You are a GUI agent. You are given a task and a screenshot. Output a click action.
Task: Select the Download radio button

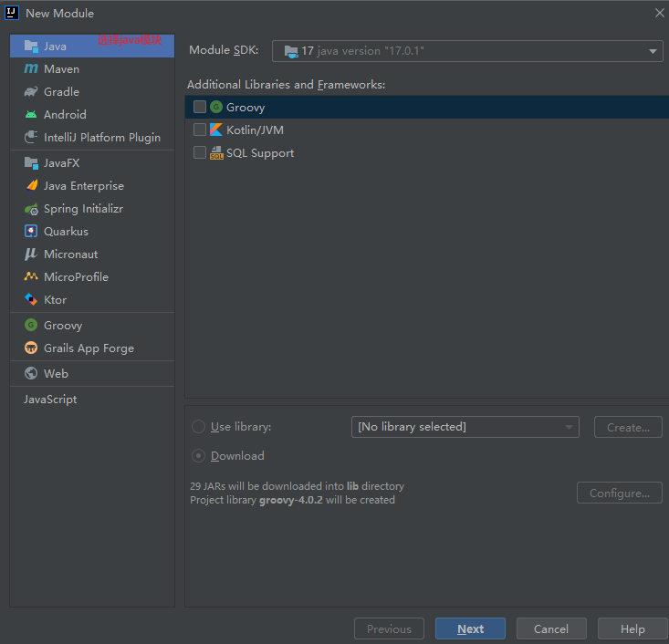pyautogui.click(x=198, y=455)
